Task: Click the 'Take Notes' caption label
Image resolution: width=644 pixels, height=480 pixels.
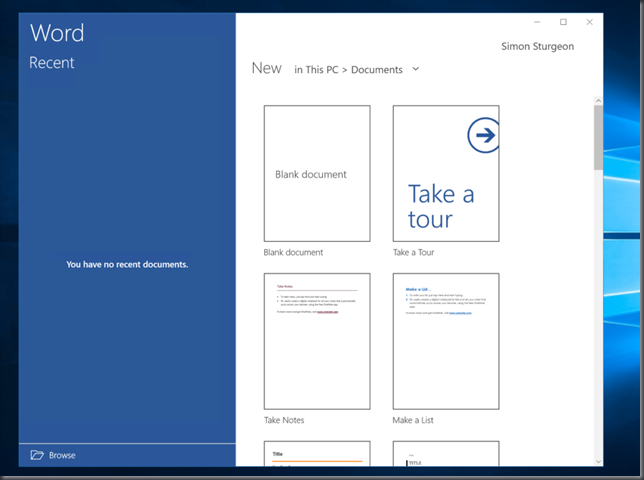Action: [x=284, y=420]
